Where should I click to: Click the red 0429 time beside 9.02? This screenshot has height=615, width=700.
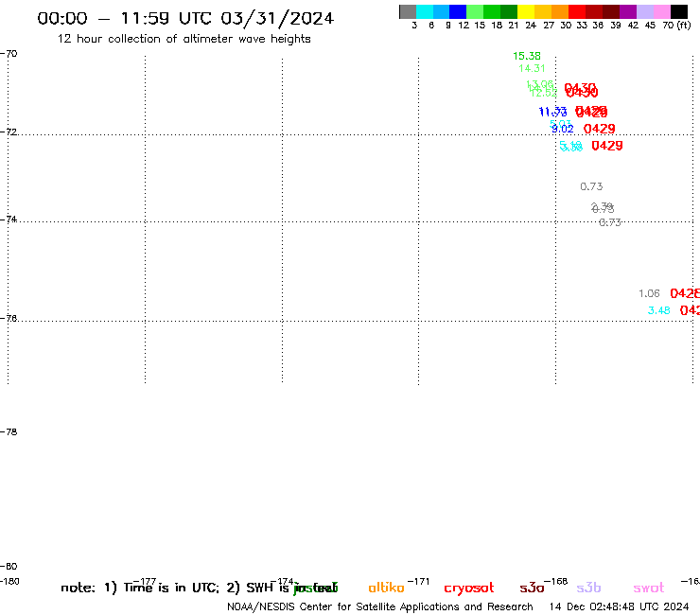pyautogui.click(x=599, y=129)
